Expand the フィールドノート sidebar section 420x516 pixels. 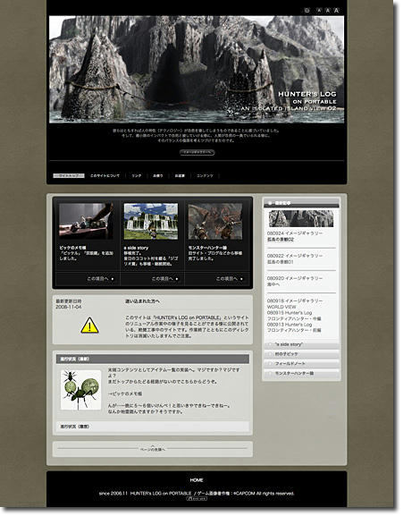(x=301, y=364)
